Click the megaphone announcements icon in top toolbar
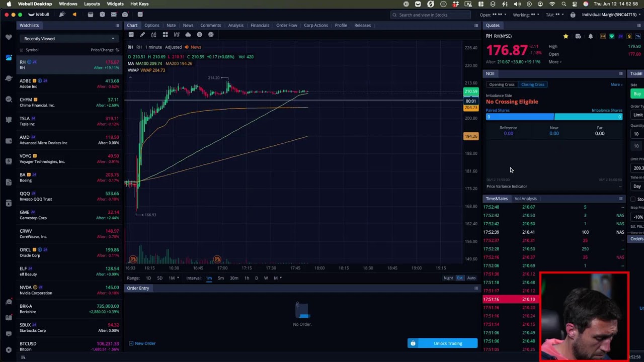The width and height of the screenshot is (644, 362). click(x=74, y=15)
